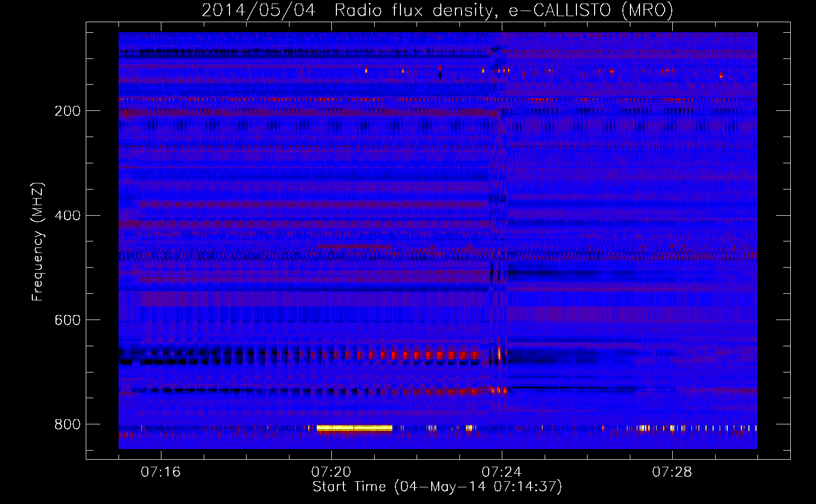
Task: Select the '800' frequency axis label
Action: coord(68,425)
